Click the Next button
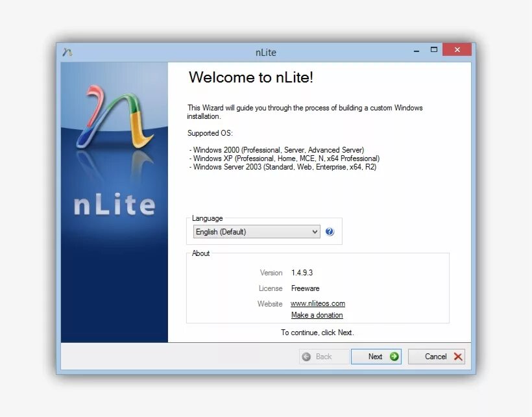 [x=376, y=356]
